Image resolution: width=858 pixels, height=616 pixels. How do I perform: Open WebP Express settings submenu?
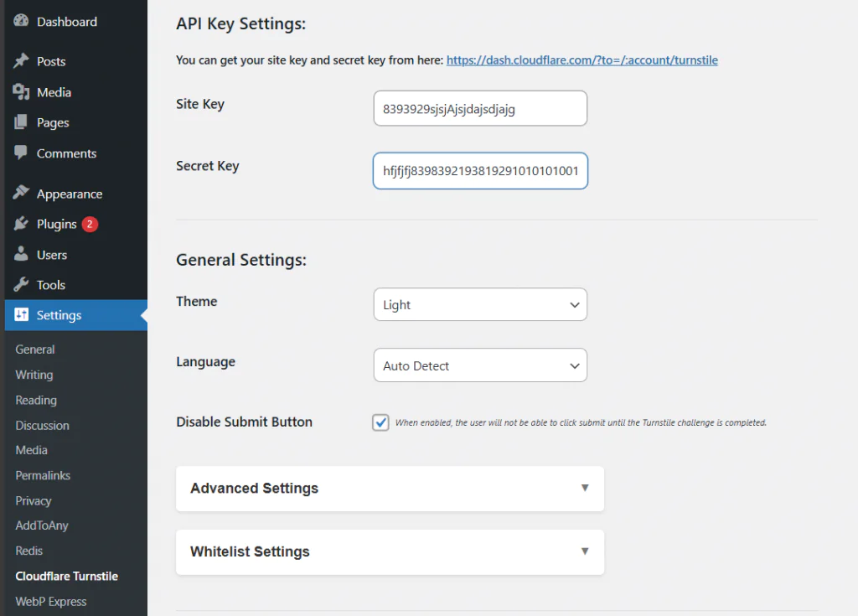(x=51, y=601)
